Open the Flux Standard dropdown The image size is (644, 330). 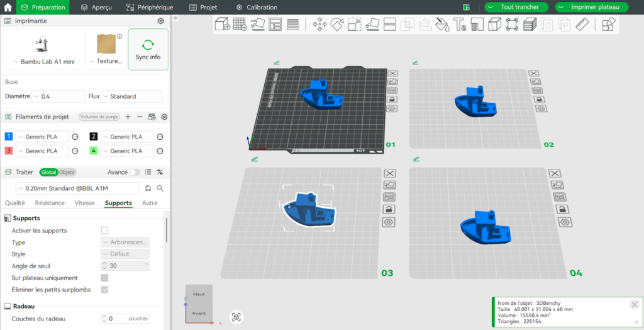click(x=131, y=97)
